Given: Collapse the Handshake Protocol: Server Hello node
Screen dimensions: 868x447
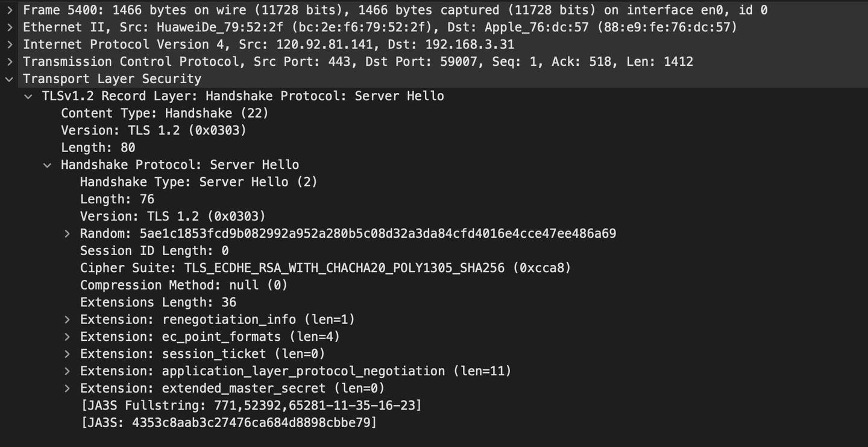Looking at the screenshot, I should [x=48, y=165].
